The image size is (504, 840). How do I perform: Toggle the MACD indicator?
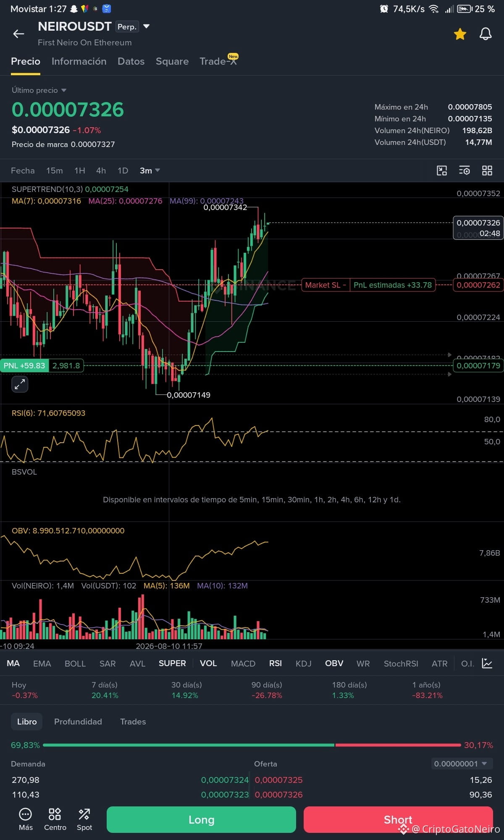[x=243, y=663]
